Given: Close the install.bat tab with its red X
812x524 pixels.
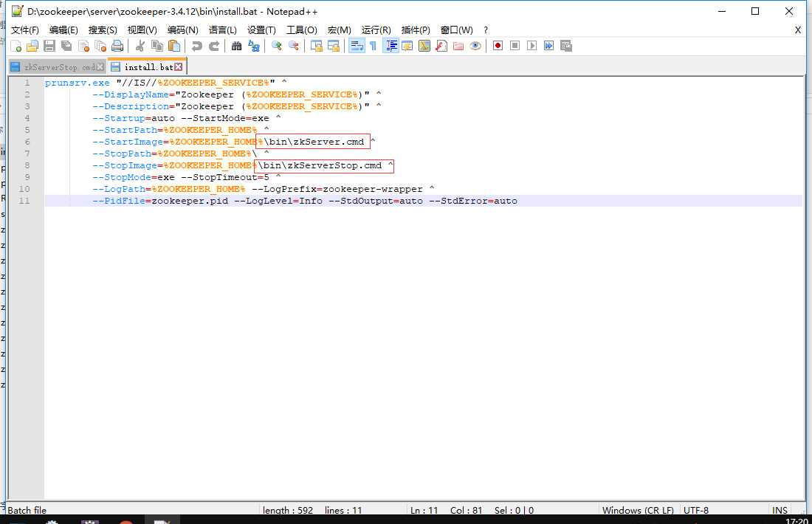Looking at the screenshot, I should click(x=179, y=67).
